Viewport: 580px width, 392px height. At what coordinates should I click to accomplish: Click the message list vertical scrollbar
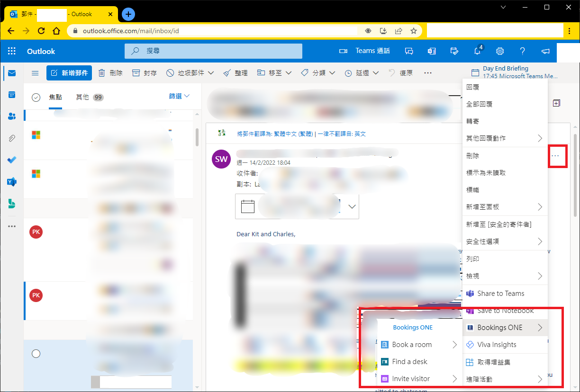pos(197,137)
